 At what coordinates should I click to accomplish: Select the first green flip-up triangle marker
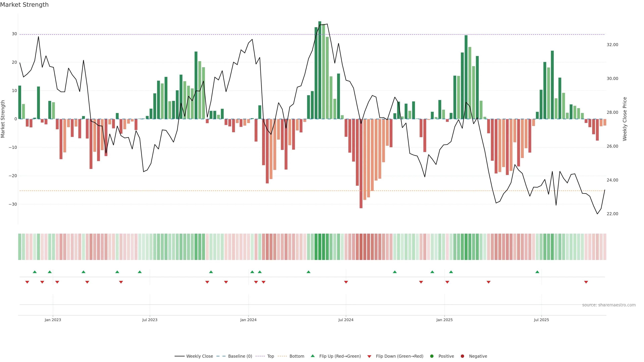(x=35, y=272)
